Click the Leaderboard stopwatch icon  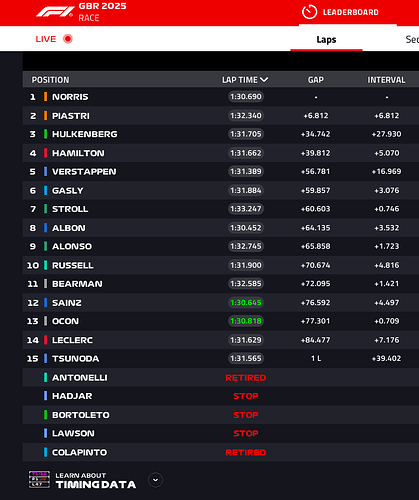coord(309,12)
